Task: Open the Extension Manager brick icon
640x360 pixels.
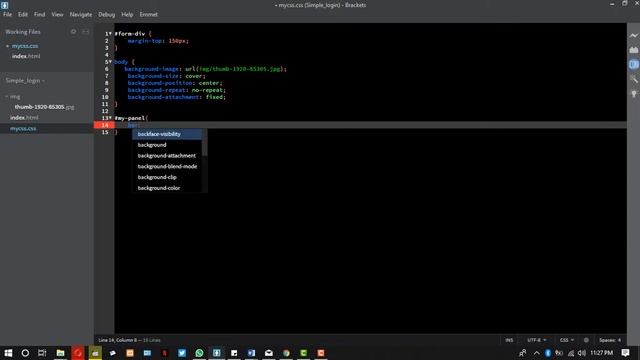Action: [633, 50]
